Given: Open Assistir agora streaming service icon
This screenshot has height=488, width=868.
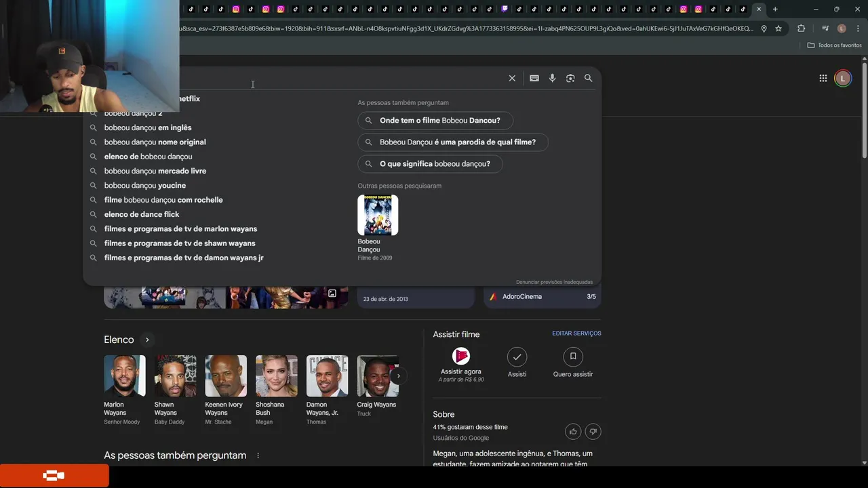Looking at the screenshot, I should (461, 356).
